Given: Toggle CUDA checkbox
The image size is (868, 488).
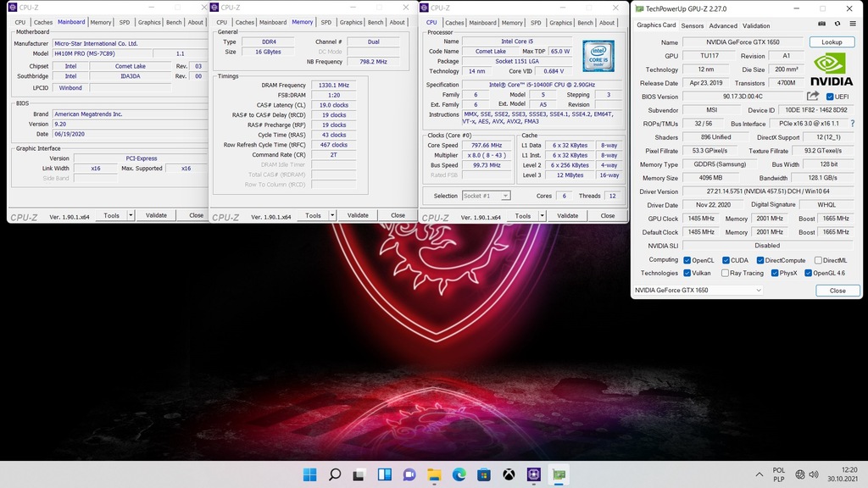Looking at the screenshot, I should 726,260.
